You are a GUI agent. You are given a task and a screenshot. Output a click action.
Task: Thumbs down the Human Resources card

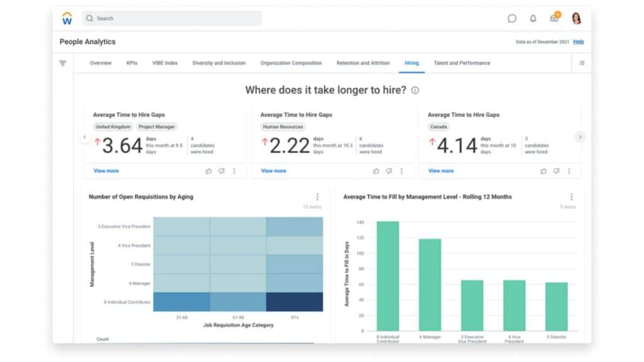coord(389,171)
